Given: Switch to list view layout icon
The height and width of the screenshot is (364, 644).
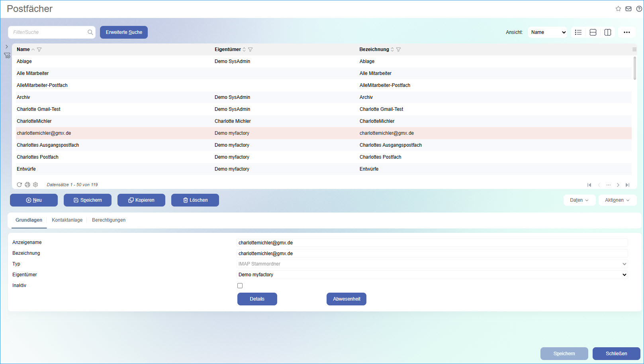Looking at the screenshot, I should pos(578,32).
